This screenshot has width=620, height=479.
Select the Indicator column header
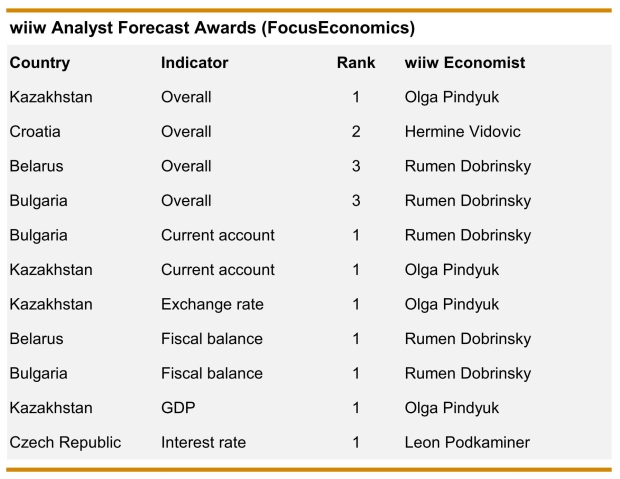pyautogui.click(x=195, y=62)
